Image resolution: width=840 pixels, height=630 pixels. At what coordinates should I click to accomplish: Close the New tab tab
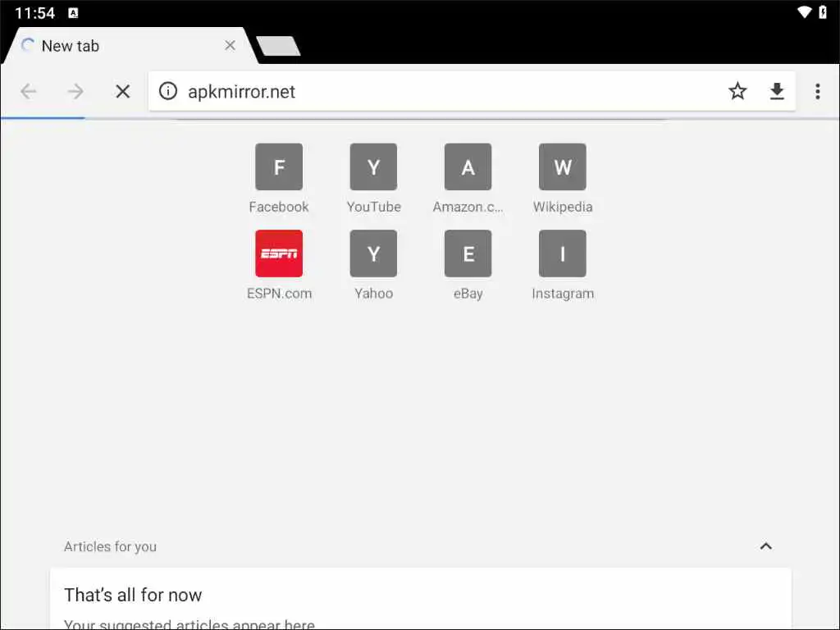pos(230,46)
